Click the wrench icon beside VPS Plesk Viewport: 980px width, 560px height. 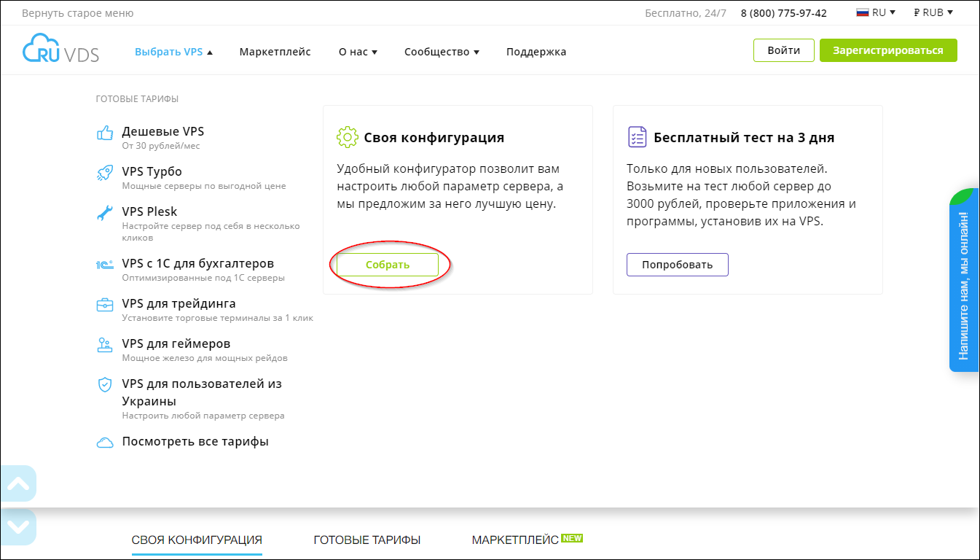(x=105, y=213)
